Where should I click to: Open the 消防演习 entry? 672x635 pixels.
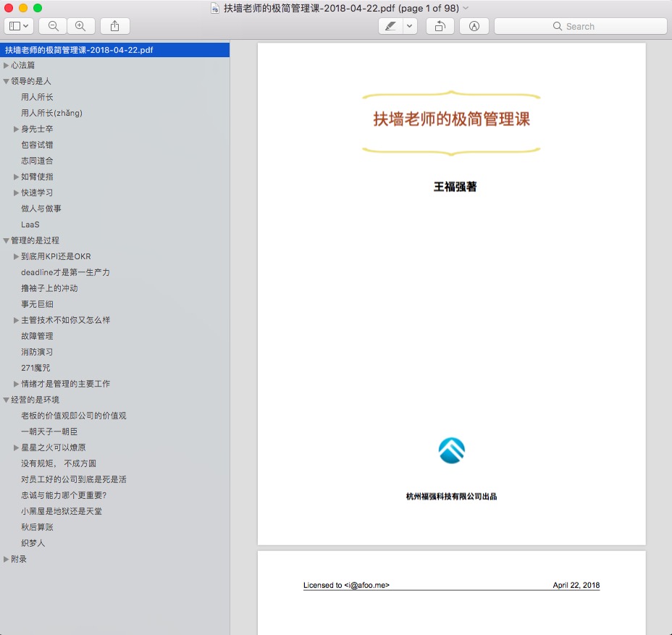[37, 352]
